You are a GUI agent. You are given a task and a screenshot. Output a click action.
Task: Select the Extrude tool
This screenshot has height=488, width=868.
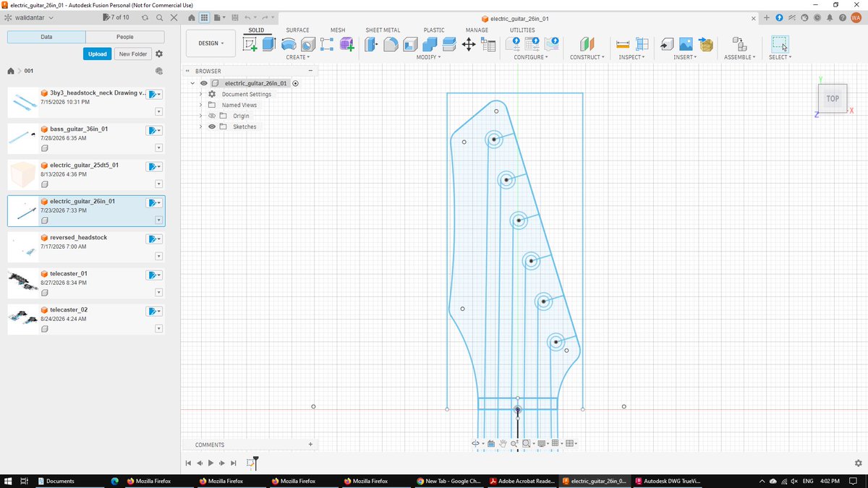(x=268, y=44)
